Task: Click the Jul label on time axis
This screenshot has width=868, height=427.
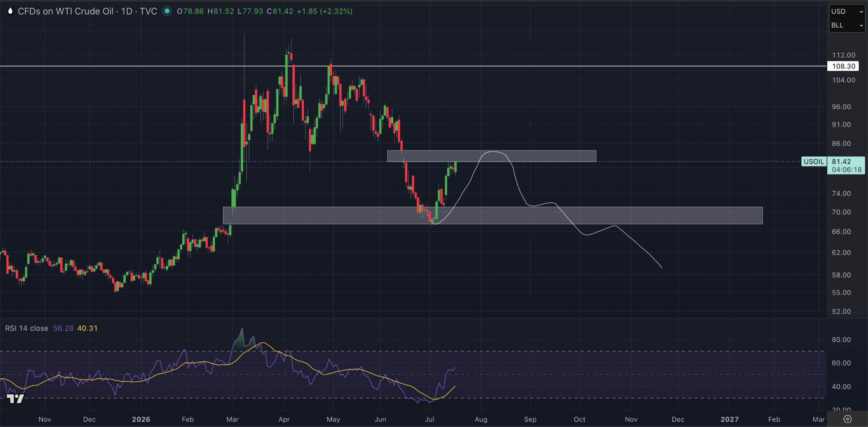Action: [430, 419]
